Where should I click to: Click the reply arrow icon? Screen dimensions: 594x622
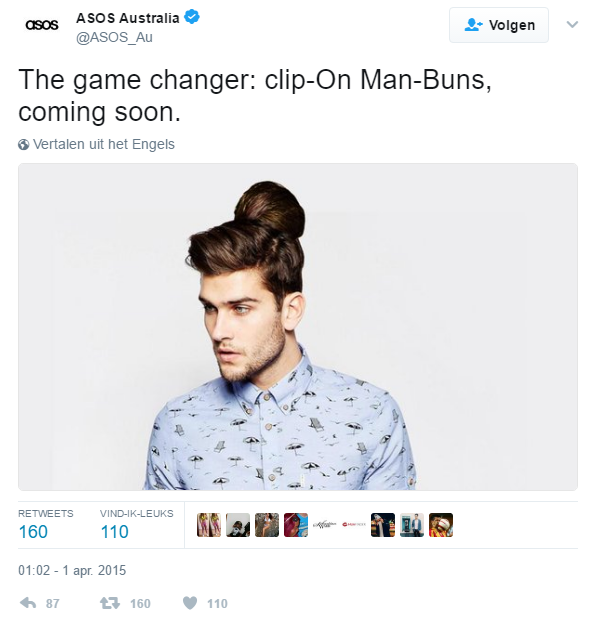pyautogui.click(x=28, y=603)
